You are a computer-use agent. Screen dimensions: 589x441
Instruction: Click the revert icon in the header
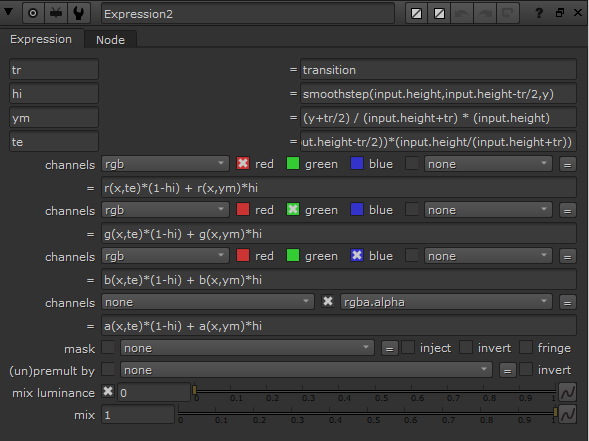507,14
